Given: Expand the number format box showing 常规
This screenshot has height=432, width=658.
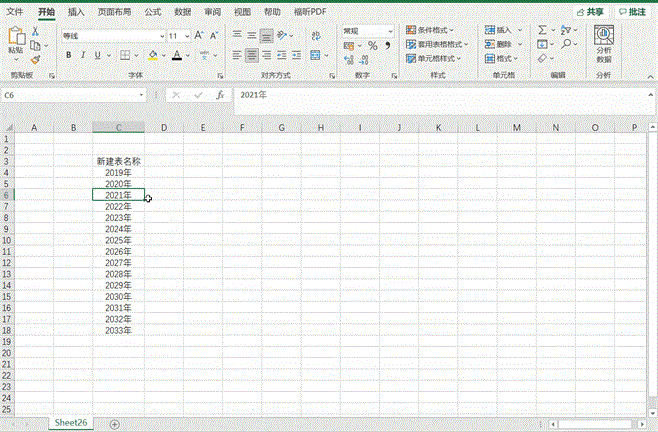Looking at the screenshot, I should pyautogui.click(x=367, y=31).
